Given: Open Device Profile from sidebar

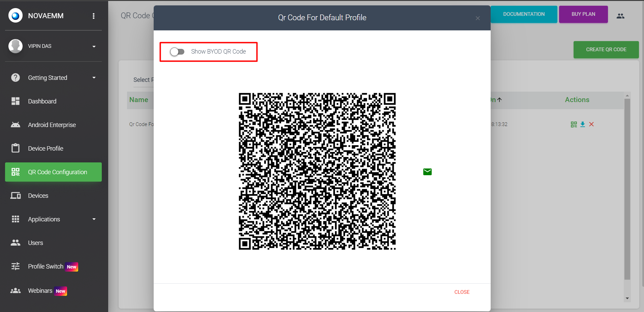Looking at the screenshot, I should pyautogui.click(x=45, y=149).
